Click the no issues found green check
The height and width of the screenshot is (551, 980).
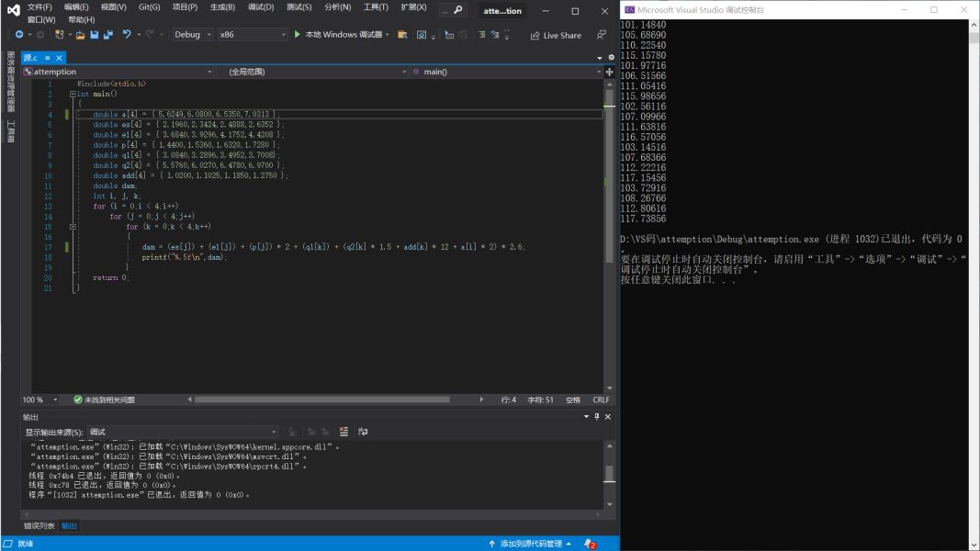(x=78, y=399)
